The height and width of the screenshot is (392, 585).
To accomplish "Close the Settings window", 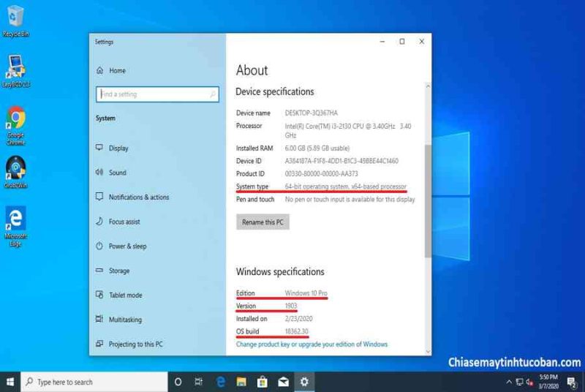I will tap(422, 42).
